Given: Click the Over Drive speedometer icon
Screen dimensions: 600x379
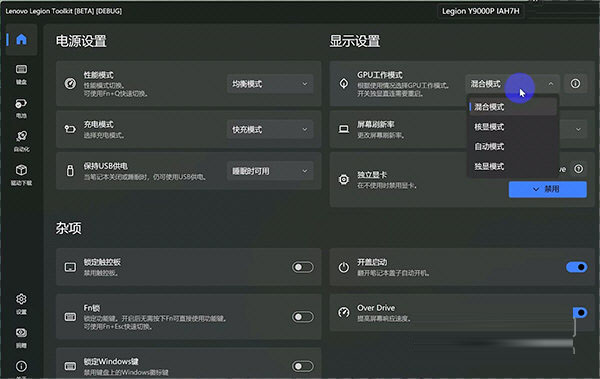Looking at the screenshot, I should pos(344,312).
